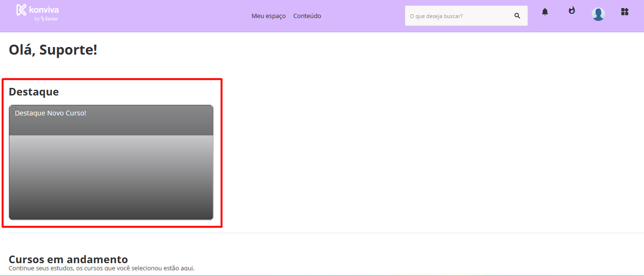Click the 'Olá, Suporte!' greeting
This screenshot has width=644, height=276.
click(x=53, y=49)
